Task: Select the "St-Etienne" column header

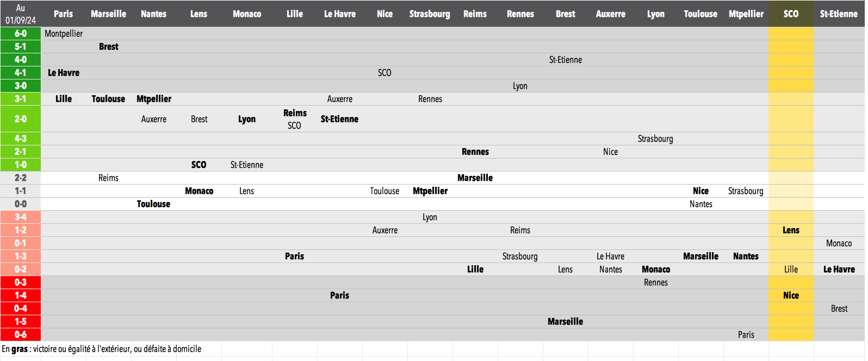Action: click(x=839, y=14)
